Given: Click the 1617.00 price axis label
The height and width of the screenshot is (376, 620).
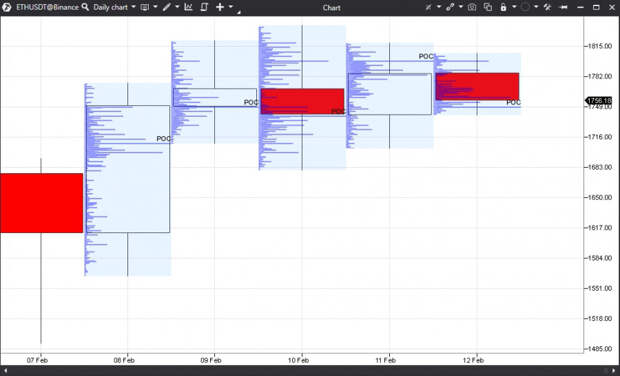Looking at the screenshot, I should pos(599,228).
